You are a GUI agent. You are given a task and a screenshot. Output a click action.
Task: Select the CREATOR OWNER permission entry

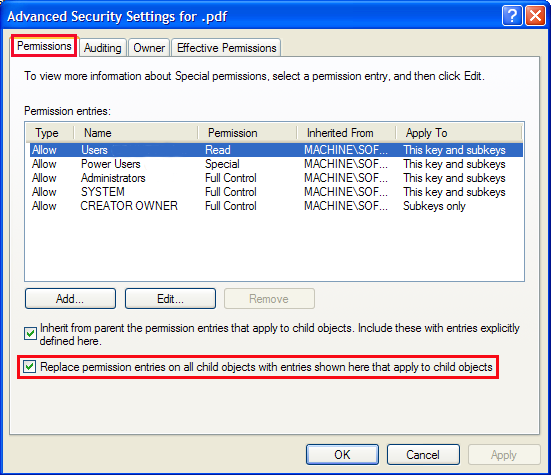point(276,206)
